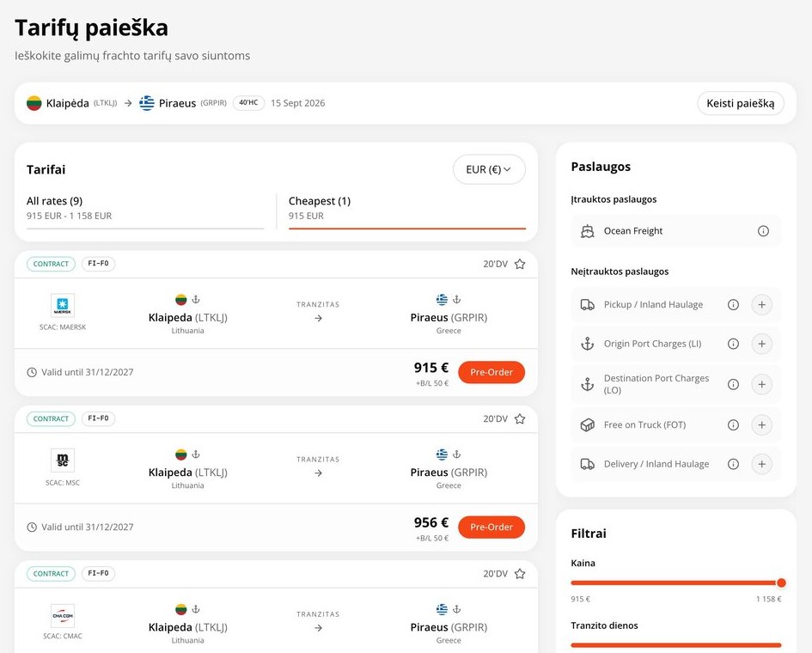Open Free on Truck (FOT) info
812x653 pixels.
coord(733,425)
